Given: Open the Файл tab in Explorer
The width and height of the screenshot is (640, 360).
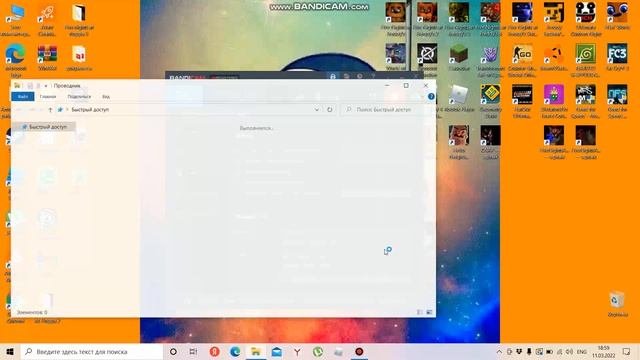Looking at the screenshot, I should [23, 97].
